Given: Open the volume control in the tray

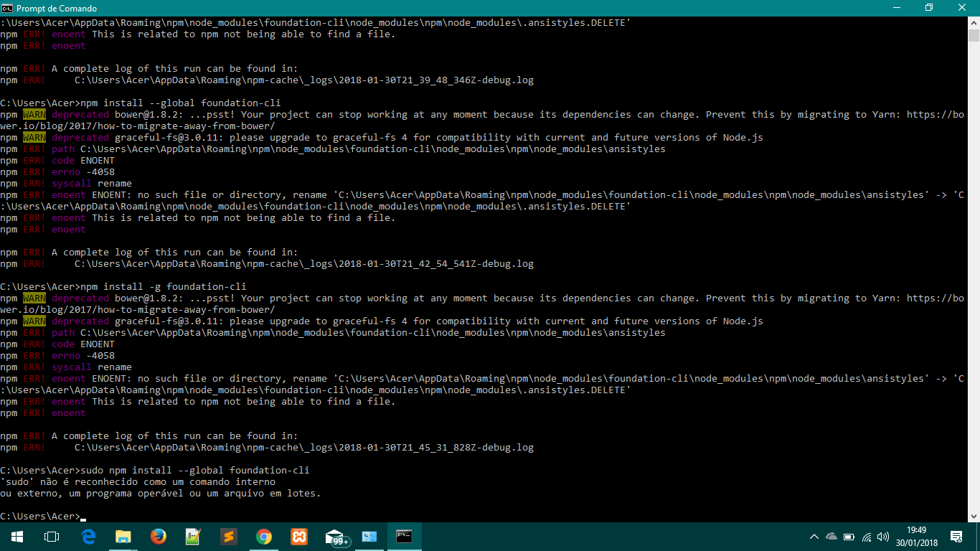Looking at the screenshot, I should [883, 537].
